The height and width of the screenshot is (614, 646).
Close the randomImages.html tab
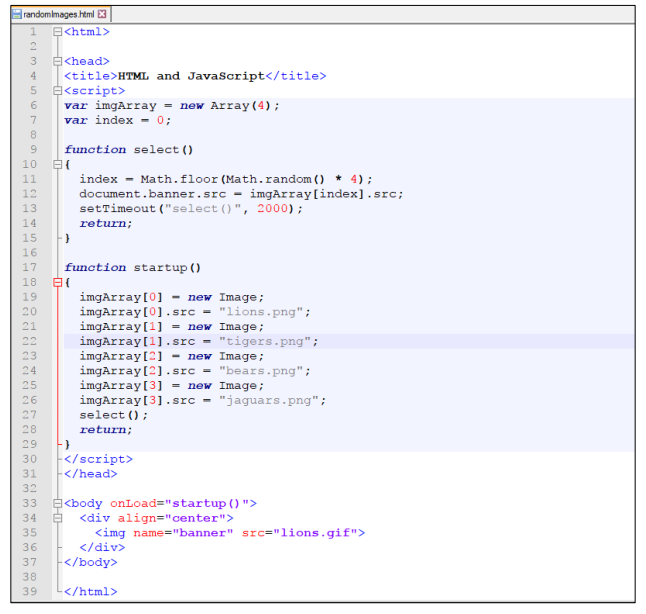coord(102,14)
